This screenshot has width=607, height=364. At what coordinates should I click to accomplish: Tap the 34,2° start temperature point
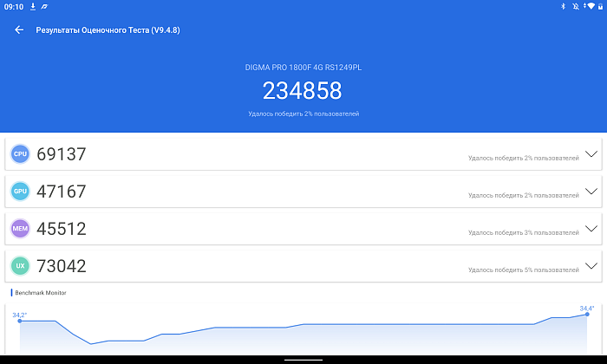click(20, 321)
